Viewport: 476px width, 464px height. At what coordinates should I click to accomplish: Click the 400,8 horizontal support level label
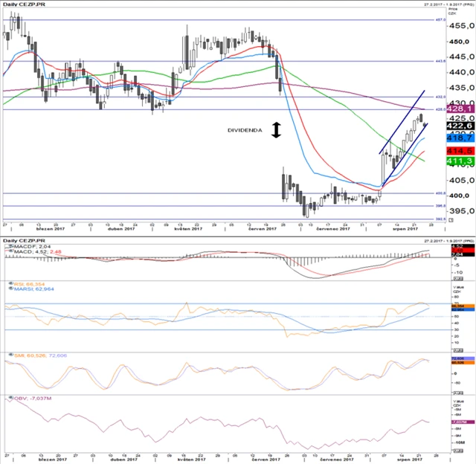pos(440,193)
